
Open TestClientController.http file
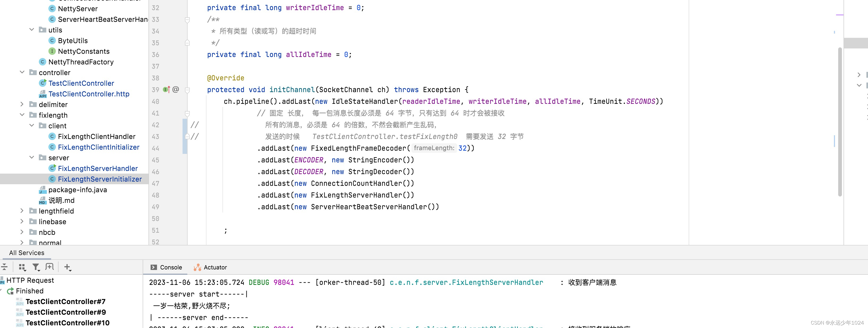pos(89,94)
